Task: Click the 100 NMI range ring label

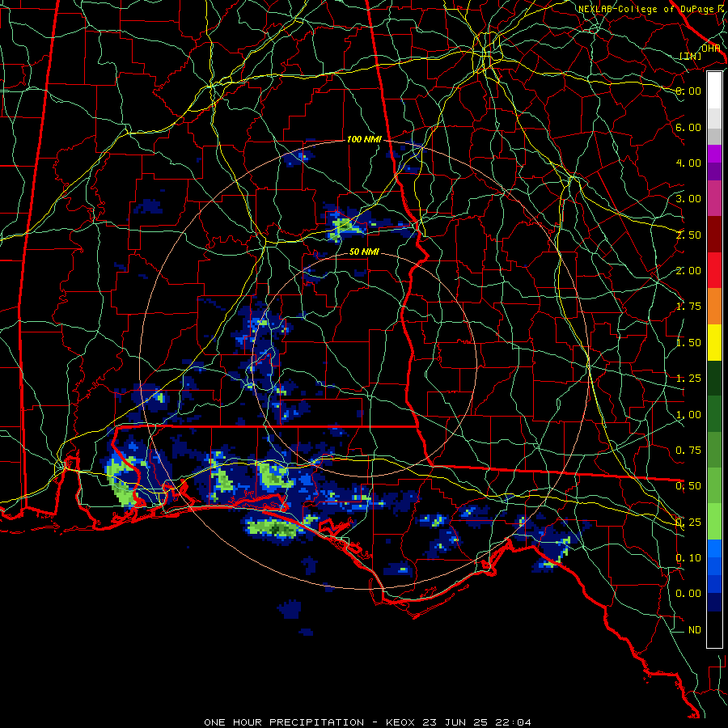Action: pos(364,139)
